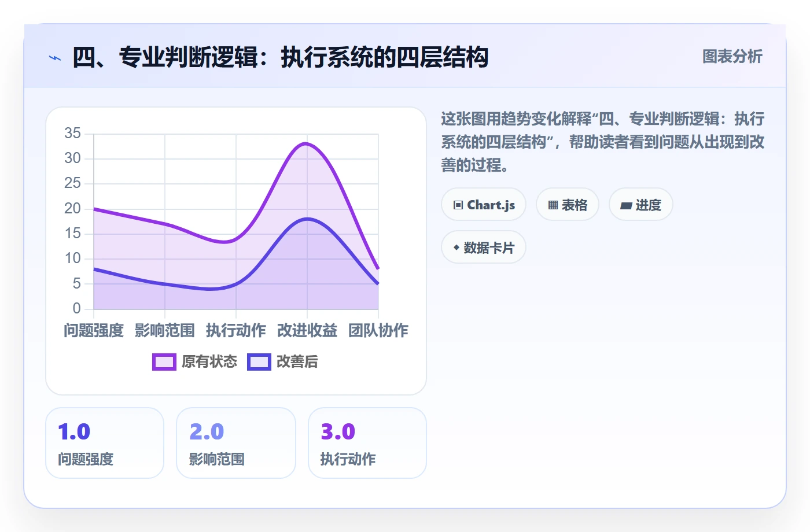Screen dimensions: 810x532
Task: Click the 3.0 number in third card
Action: click(x=338, y=432)
